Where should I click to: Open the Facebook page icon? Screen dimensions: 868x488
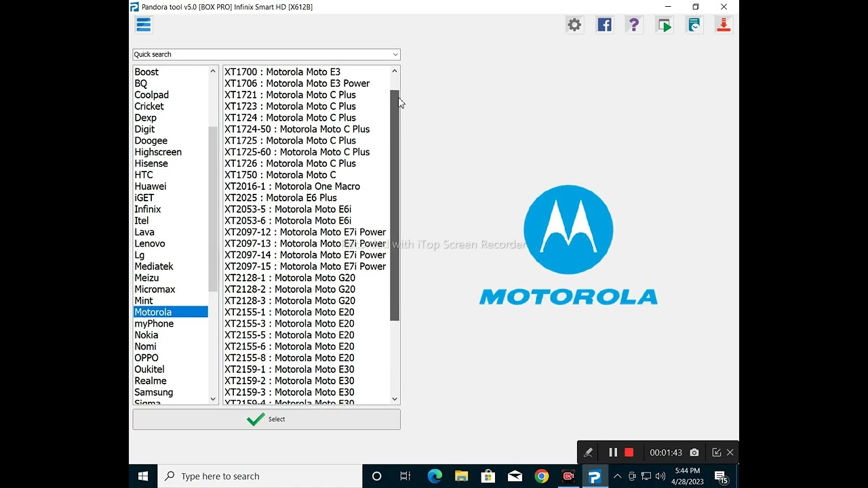[x=604, y=25]
